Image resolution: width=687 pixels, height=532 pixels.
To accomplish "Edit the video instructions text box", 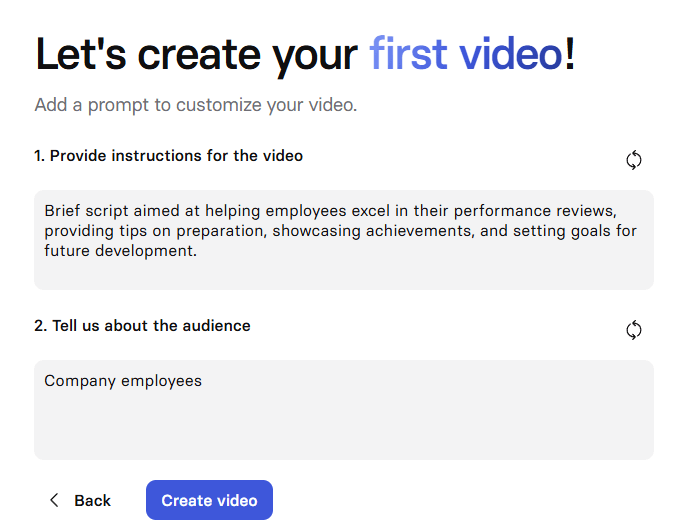I will coord(344,240).
